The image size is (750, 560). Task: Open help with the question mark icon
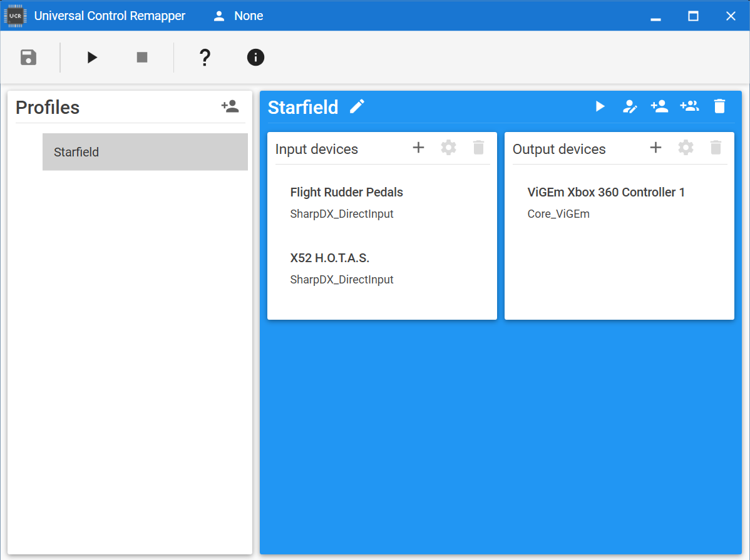(205, 58)
